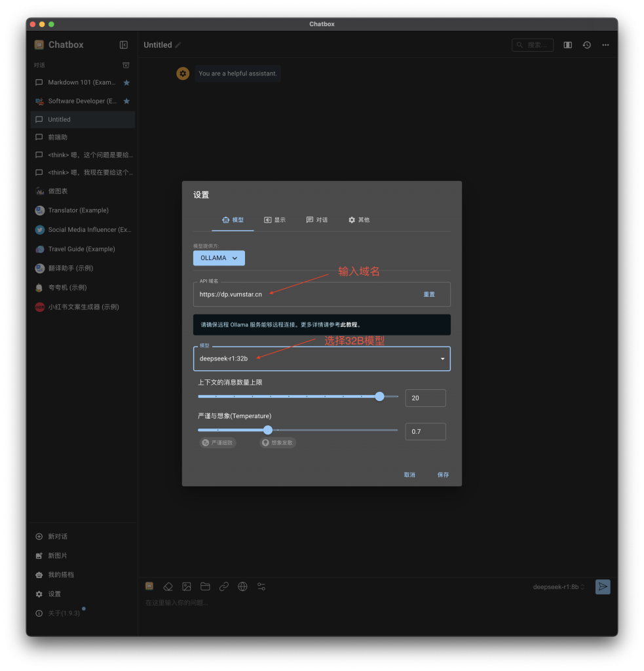
Task: Open the 夸夸机 (示例) conversation
Action: [x=83, y=288]
